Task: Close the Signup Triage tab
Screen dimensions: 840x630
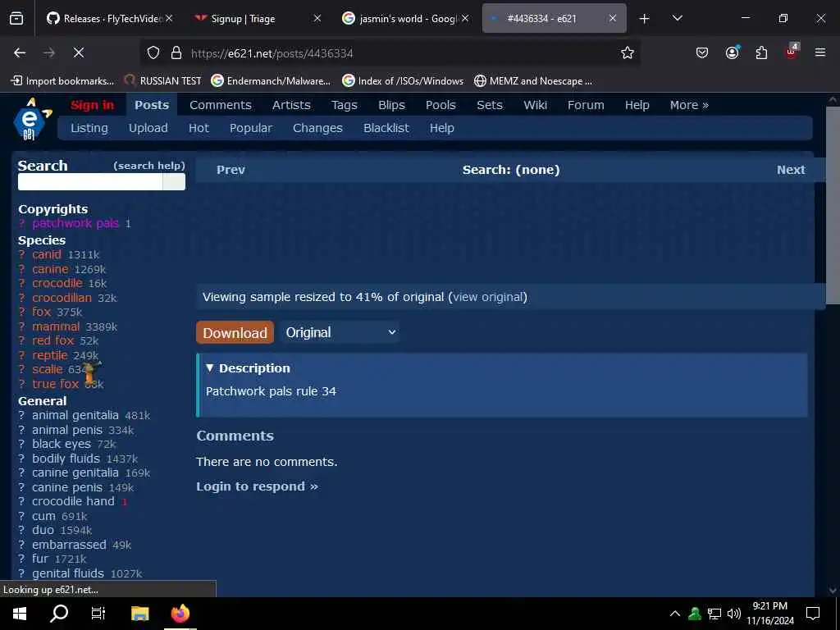Action: pos(317,18)
